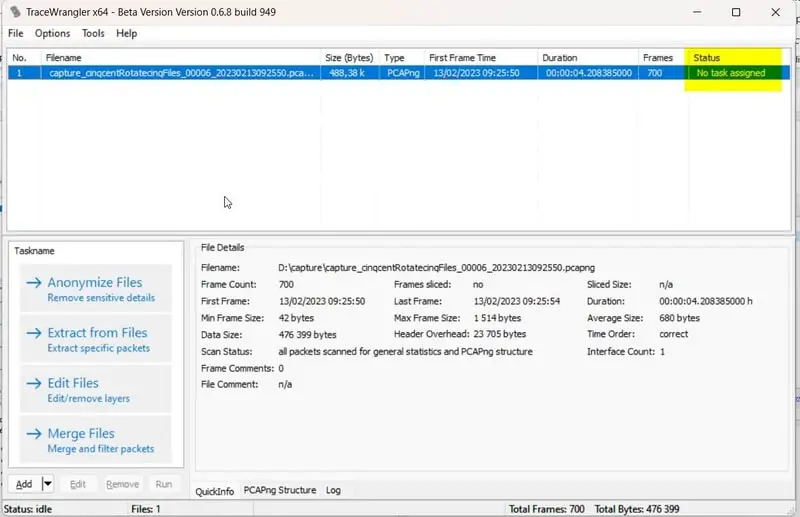The width and height of the screenshot is (800, 517).
Task: Click the full filename path in File Details
Action: (437, 268)
